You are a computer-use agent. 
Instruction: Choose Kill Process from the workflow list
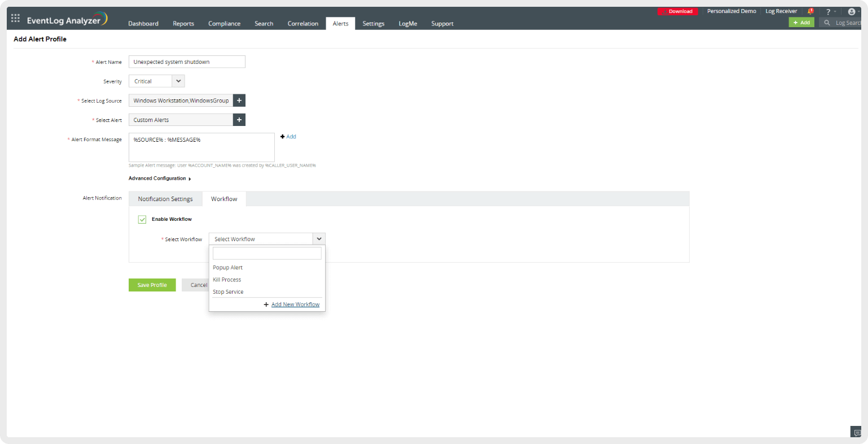tap(227, 280)
